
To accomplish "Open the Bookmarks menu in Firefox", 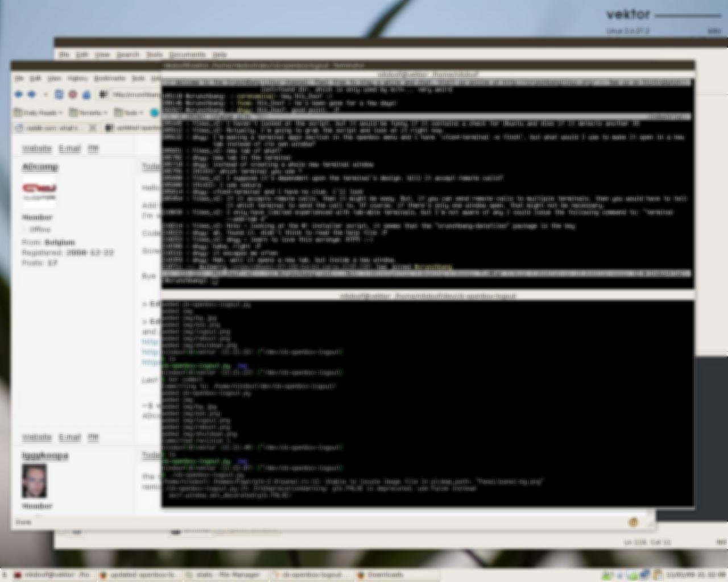I will [x=109, y=78].
